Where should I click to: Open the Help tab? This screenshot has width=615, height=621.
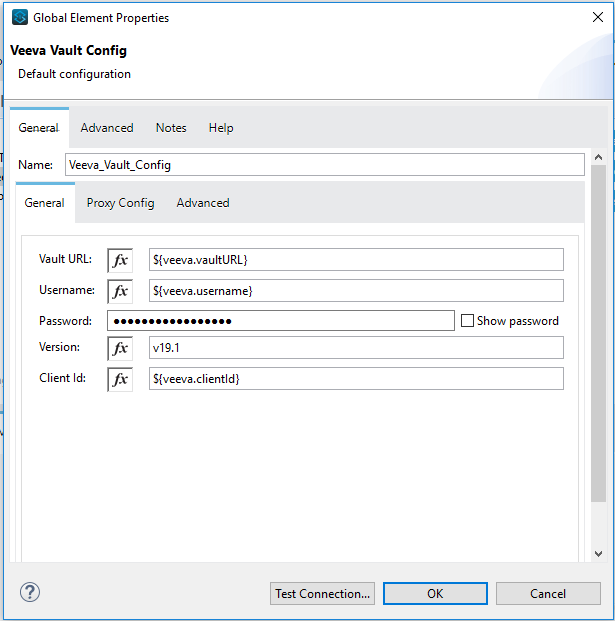(x=221, y=128)
